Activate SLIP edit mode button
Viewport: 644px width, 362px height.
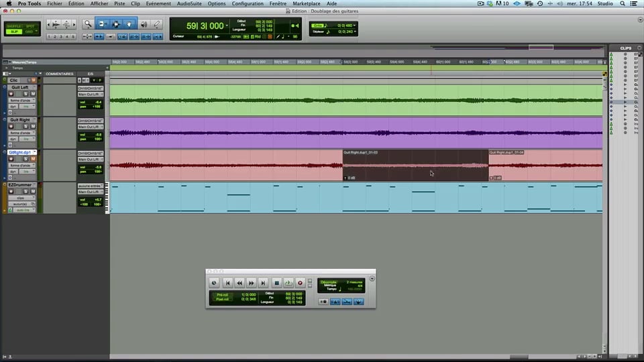[13, 32]
